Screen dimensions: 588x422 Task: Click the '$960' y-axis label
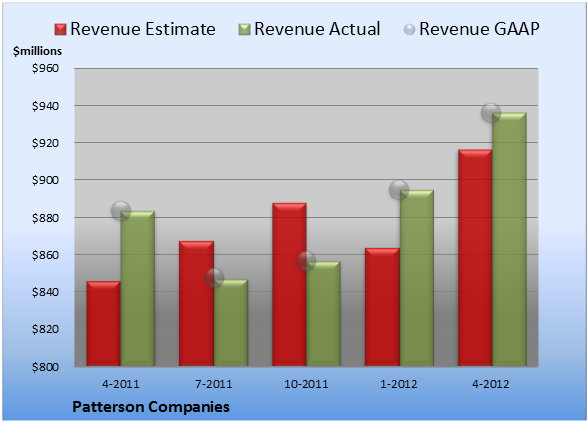tap(45, 68)
